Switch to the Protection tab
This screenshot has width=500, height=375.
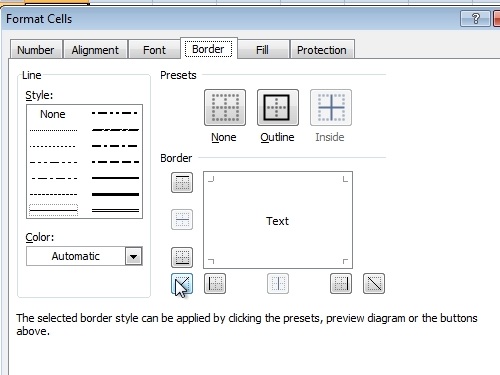tap(322, 50)
